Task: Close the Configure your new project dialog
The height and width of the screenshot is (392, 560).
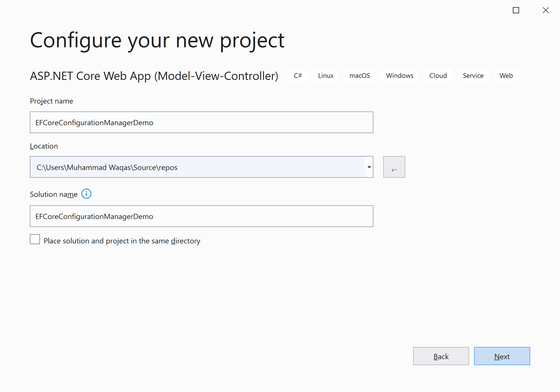Action: 546,10
